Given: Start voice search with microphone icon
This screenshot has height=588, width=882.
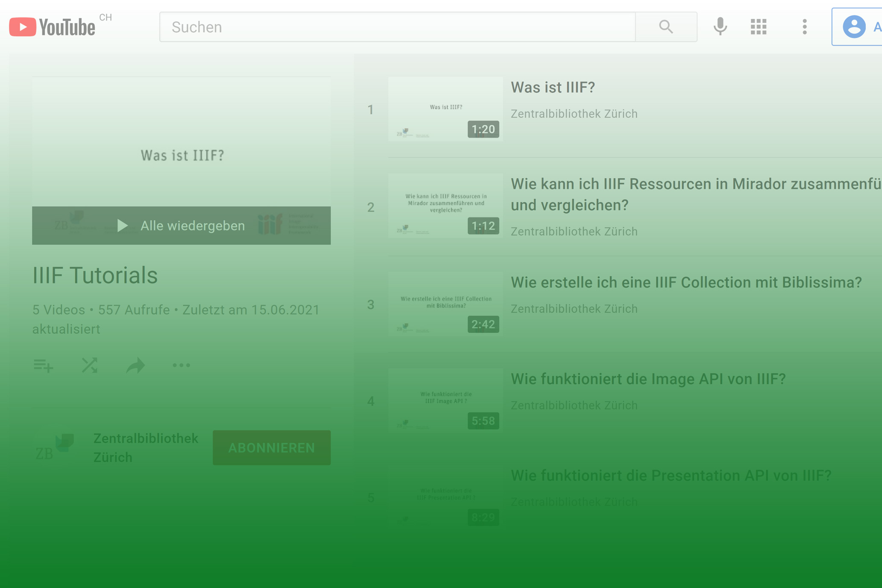Looking at the screenshot, I should click(x=720, y=26).
